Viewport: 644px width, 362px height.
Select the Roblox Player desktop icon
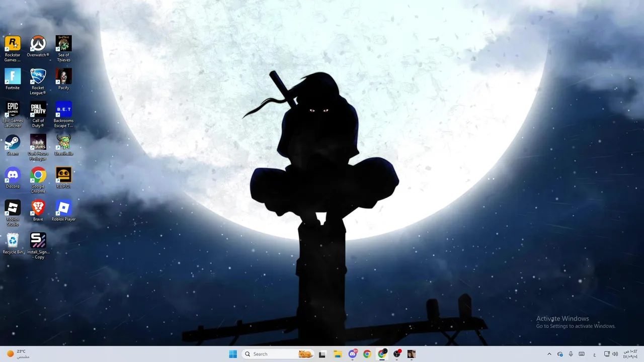point(64,211)
